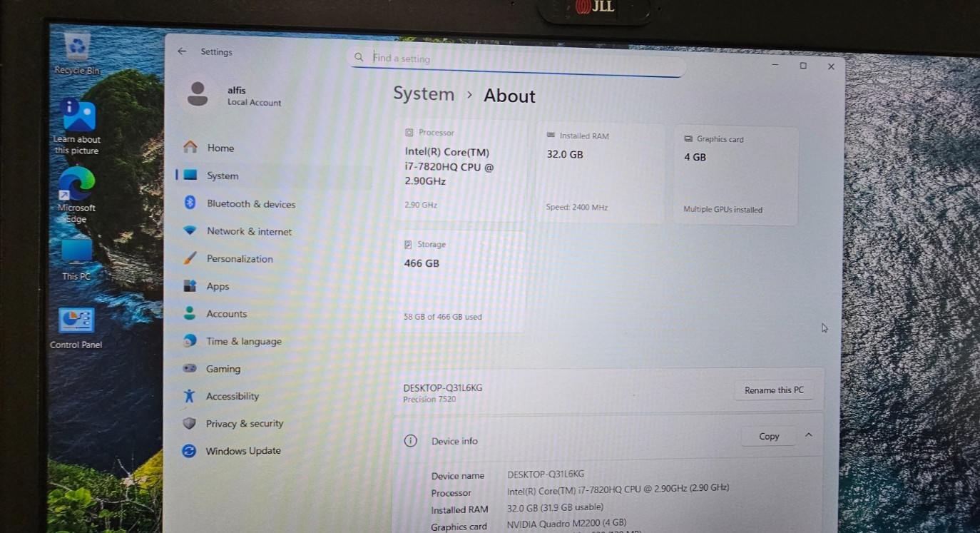Click the Windows Update arrows icon

tap(188, 450)
